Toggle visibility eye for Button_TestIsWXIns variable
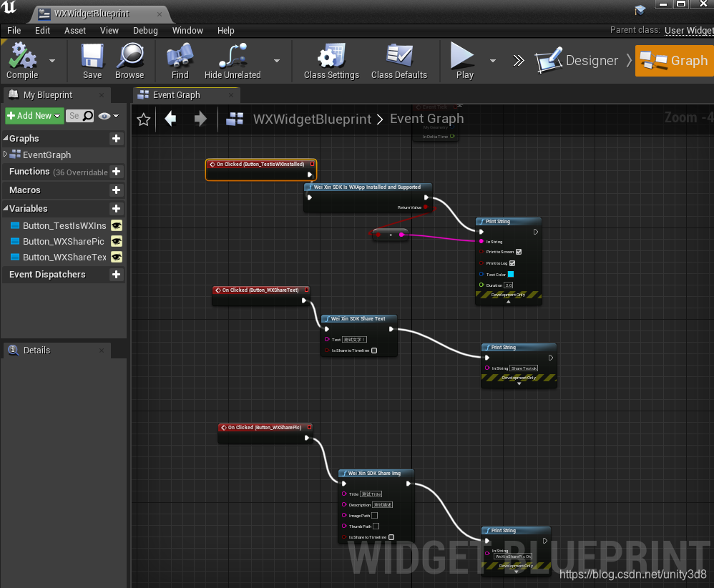This screenshot has width=714, height=588. coord(117,225)
